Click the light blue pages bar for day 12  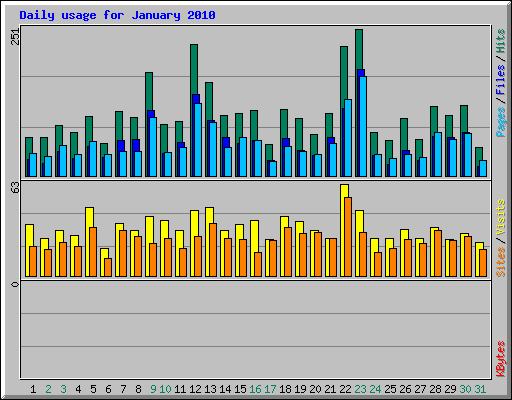click(198, 140)
